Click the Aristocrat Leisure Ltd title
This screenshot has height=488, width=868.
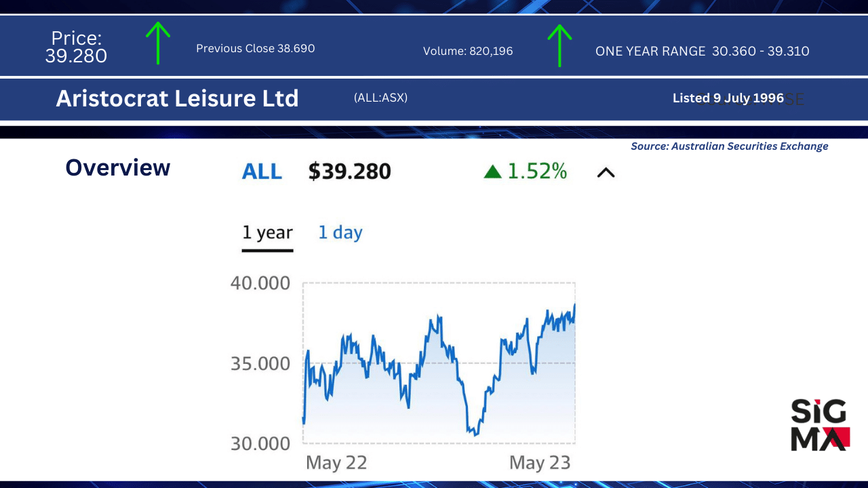[177, 98]
